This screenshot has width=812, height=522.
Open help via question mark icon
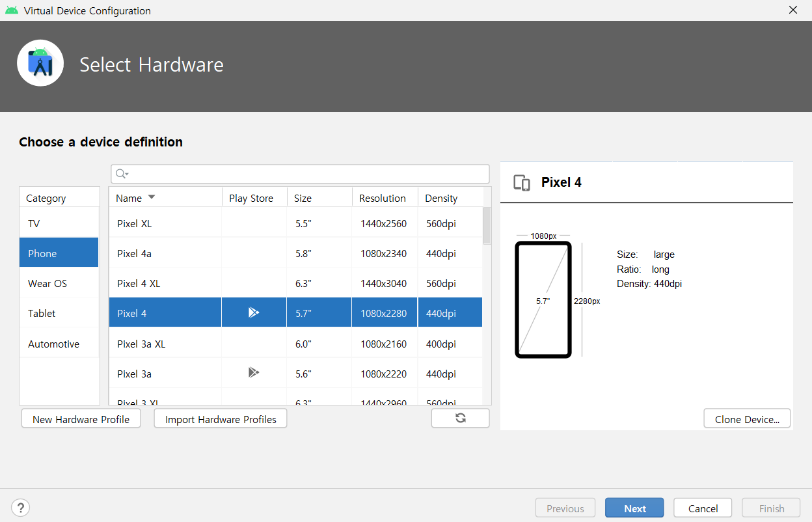click(x=21, y=508)
